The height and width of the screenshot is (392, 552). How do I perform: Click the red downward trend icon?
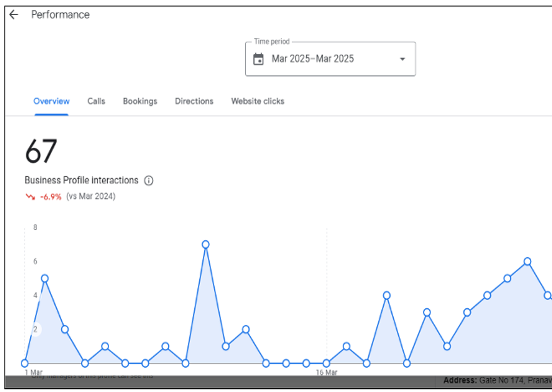click(30, 197)
